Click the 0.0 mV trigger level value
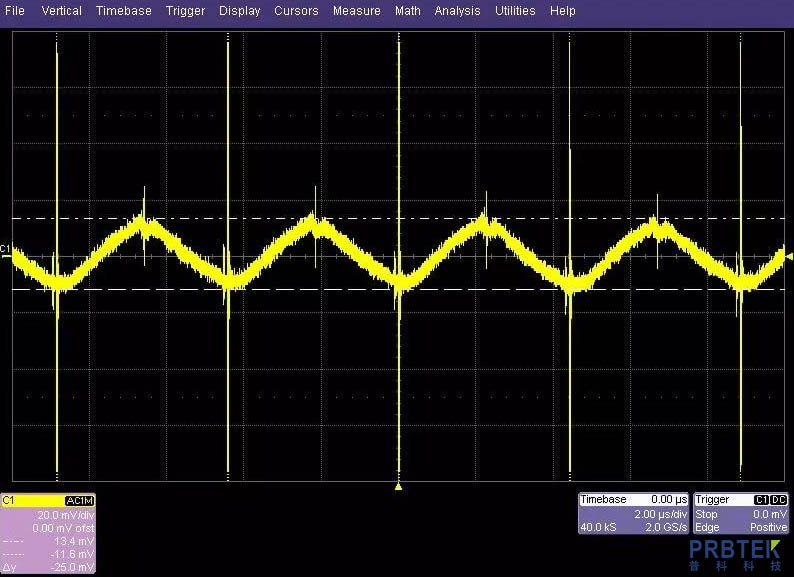 (x=770, y=514)
